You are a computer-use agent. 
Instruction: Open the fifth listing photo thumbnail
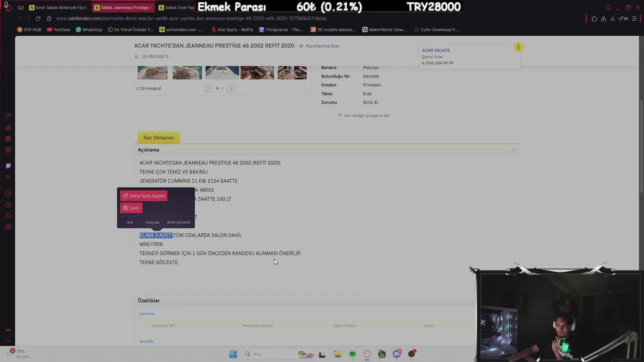coord(292,73)
